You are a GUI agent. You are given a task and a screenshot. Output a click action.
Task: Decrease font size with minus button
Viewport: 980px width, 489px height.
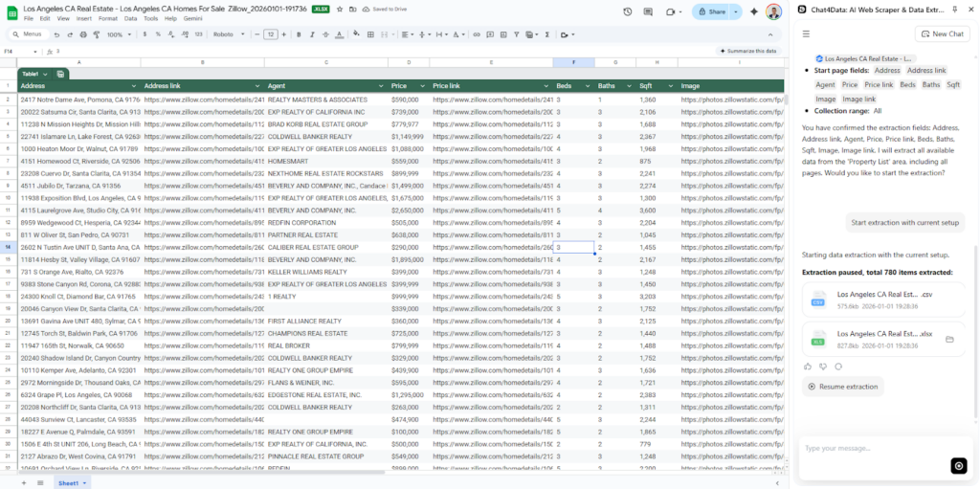(x=256, y=35)
